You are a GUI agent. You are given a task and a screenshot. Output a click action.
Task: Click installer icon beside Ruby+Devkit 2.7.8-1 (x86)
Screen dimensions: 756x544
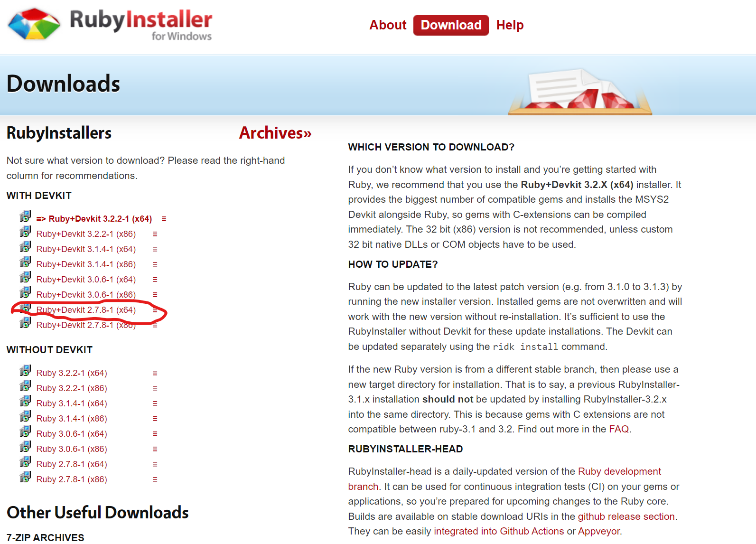(x=25, y=323)
